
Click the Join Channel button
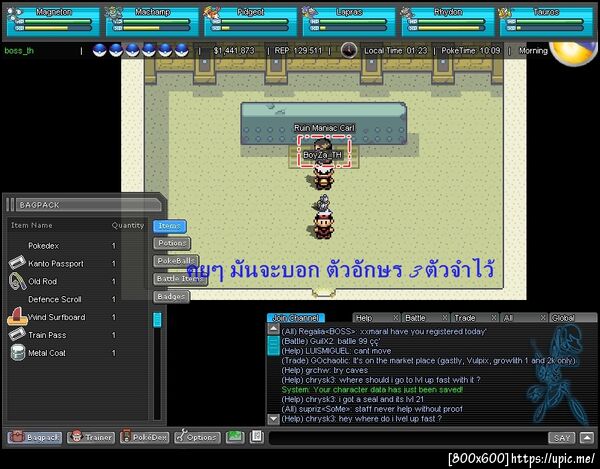[x=295, y=318]
